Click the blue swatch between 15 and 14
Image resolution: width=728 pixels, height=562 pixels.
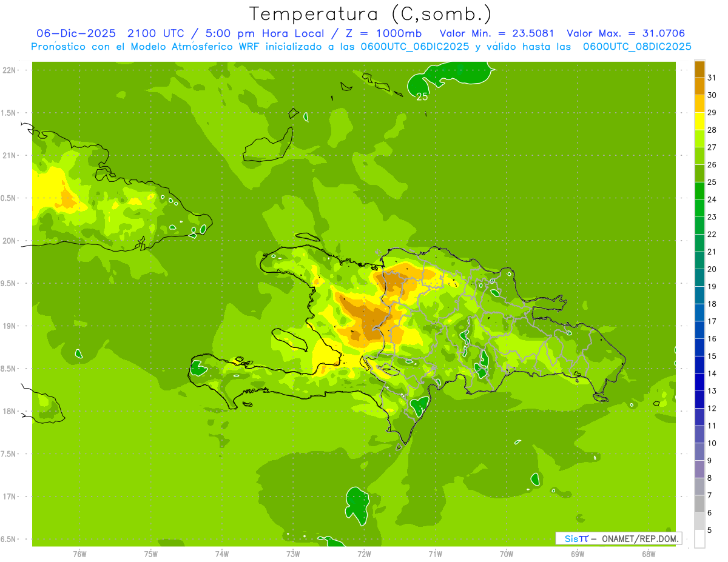pyautogui.click(x=699, y=365)
